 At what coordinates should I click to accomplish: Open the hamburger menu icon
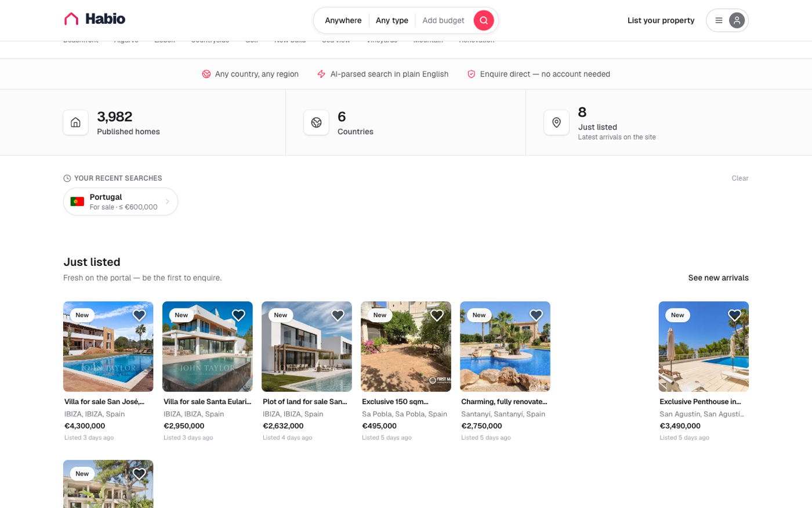[719, 20]
